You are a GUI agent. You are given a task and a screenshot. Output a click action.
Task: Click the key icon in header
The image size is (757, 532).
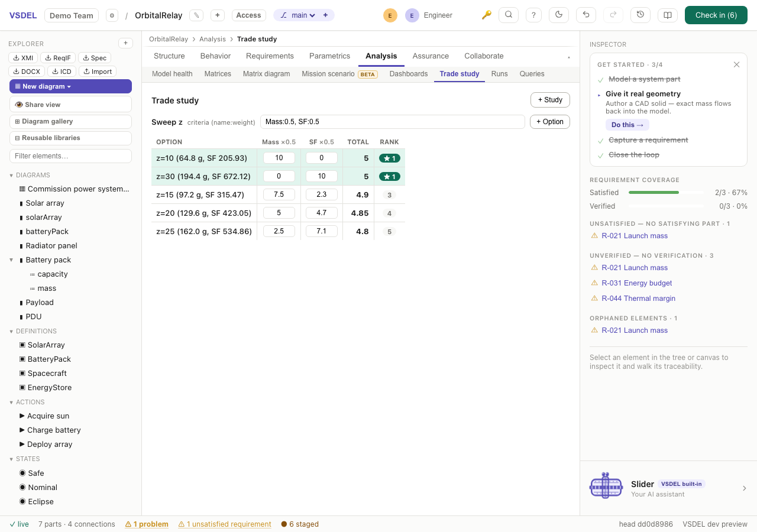pos(487,15)
